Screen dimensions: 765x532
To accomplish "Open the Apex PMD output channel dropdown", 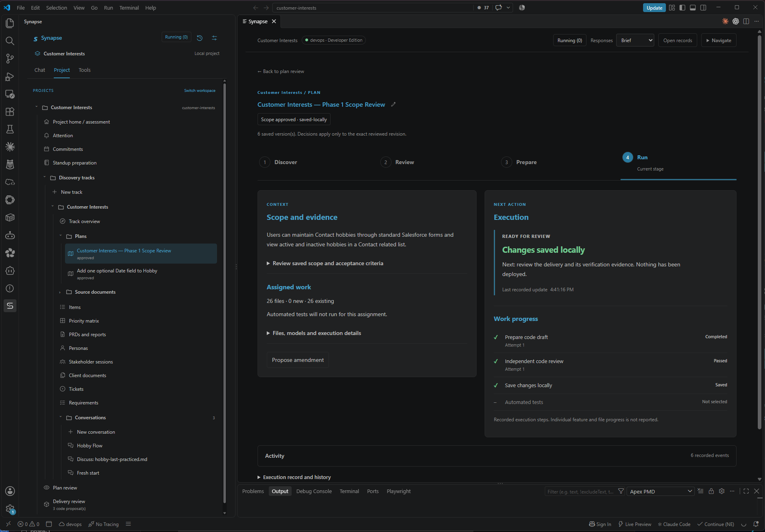I will (660, 491).
